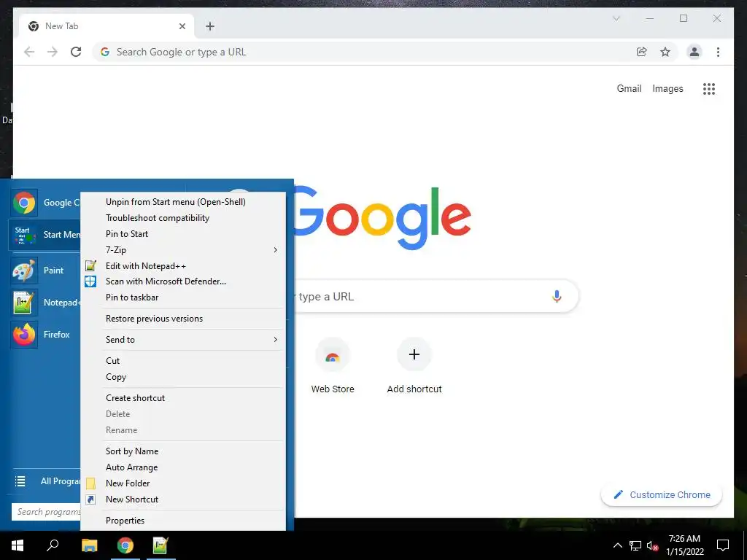The height and width of the screenshot is (560, 747).
Task: Expand the 7-Zip submenu
Action: 183,250
